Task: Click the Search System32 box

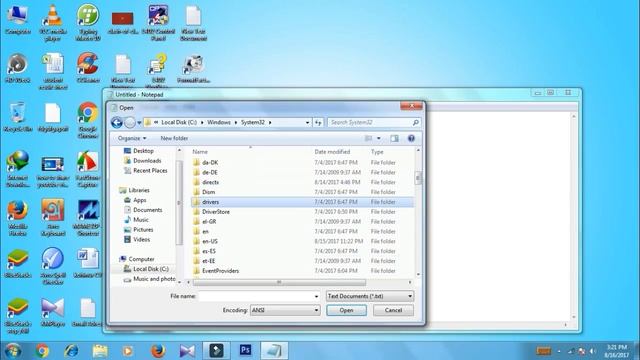Action: [x=373, y=122]
